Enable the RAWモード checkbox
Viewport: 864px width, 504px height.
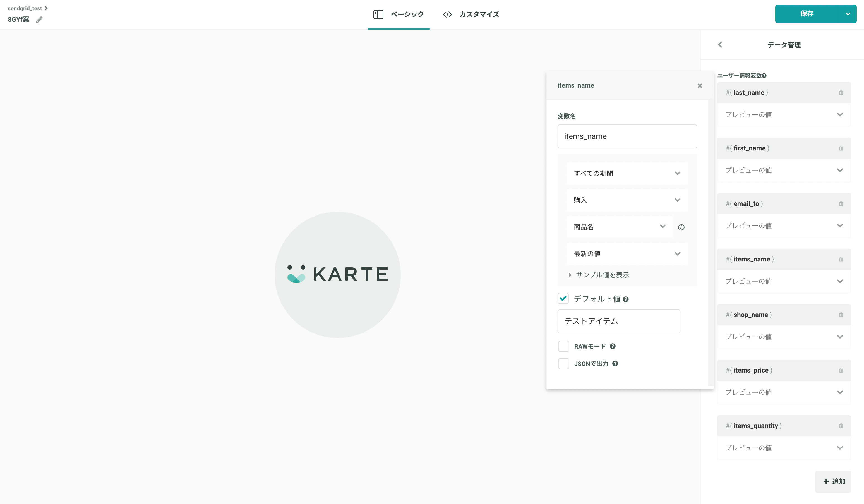coord(563,346)
